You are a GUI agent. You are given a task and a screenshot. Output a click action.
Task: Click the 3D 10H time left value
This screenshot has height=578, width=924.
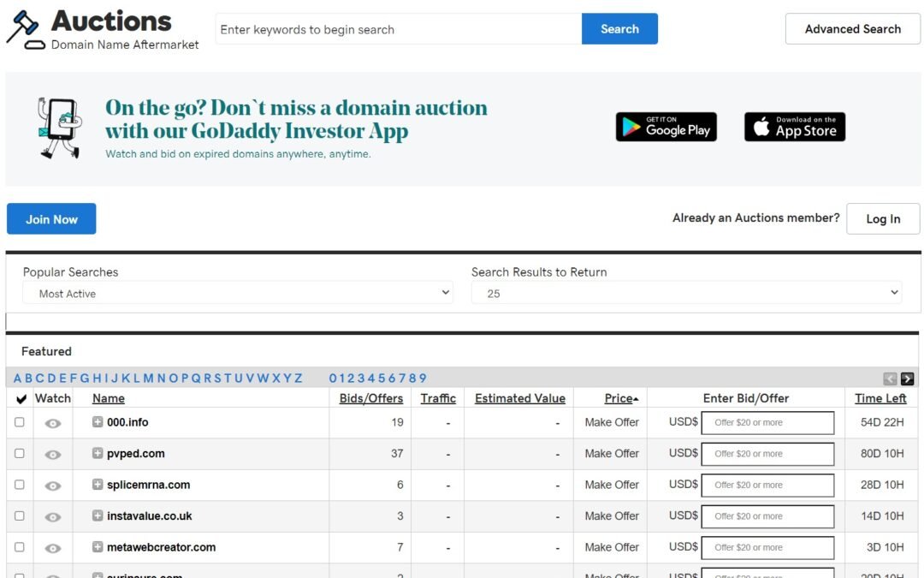[x=885, y=547]
